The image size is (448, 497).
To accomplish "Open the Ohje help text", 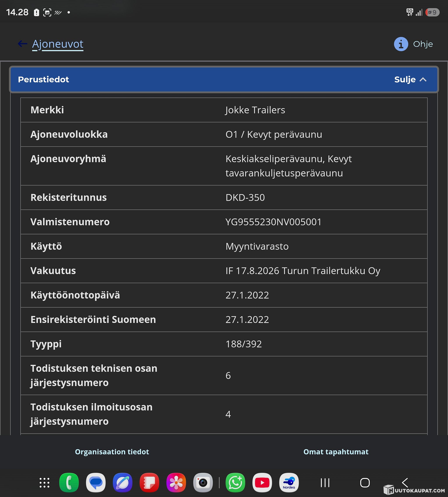I will tap(423, 44).
